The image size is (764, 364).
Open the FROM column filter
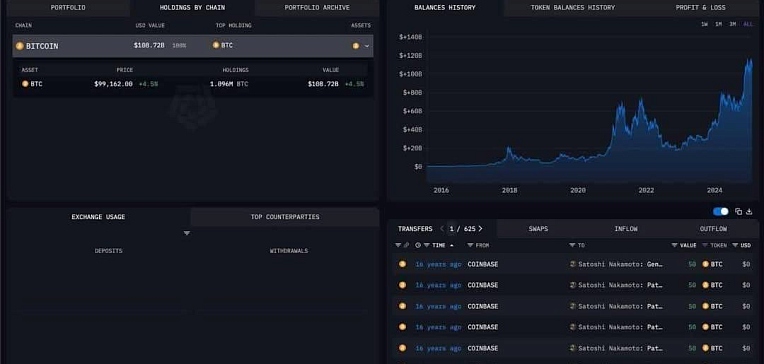tap(470, 245)
